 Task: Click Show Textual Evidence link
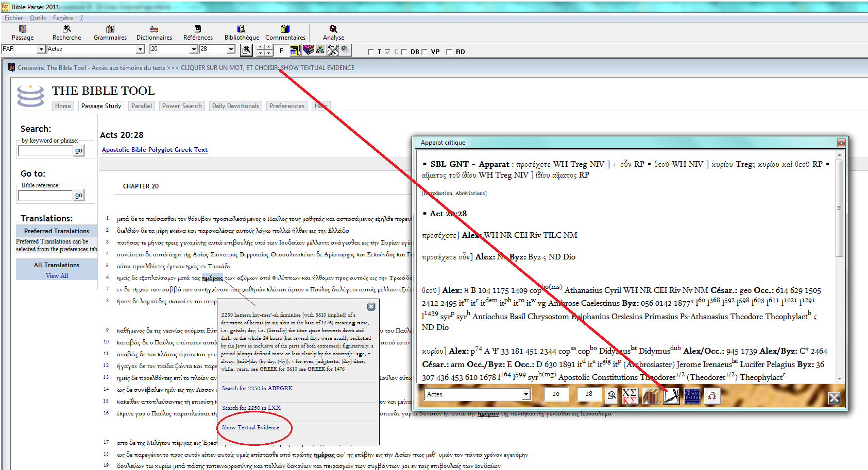[250, 427]
